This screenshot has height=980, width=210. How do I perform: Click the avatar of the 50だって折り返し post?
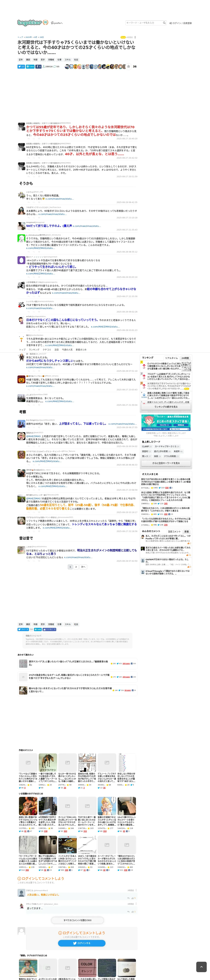tap(21, 226)
